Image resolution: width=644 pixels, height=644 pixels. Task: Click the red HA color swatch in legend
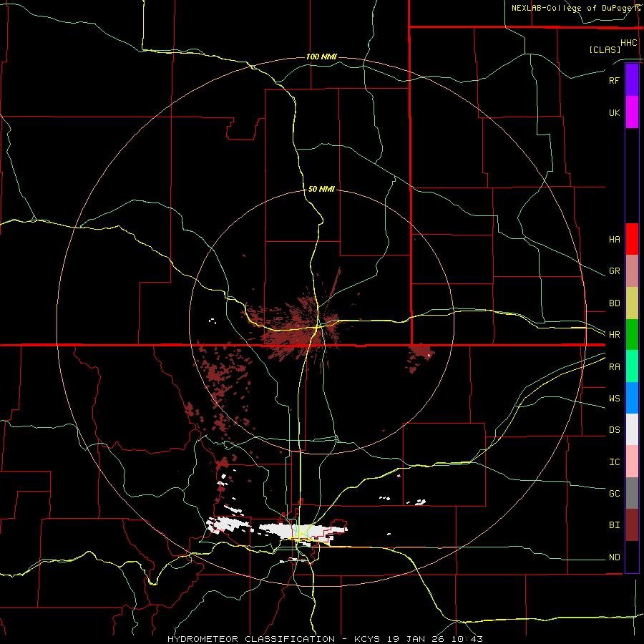(632, 239)
